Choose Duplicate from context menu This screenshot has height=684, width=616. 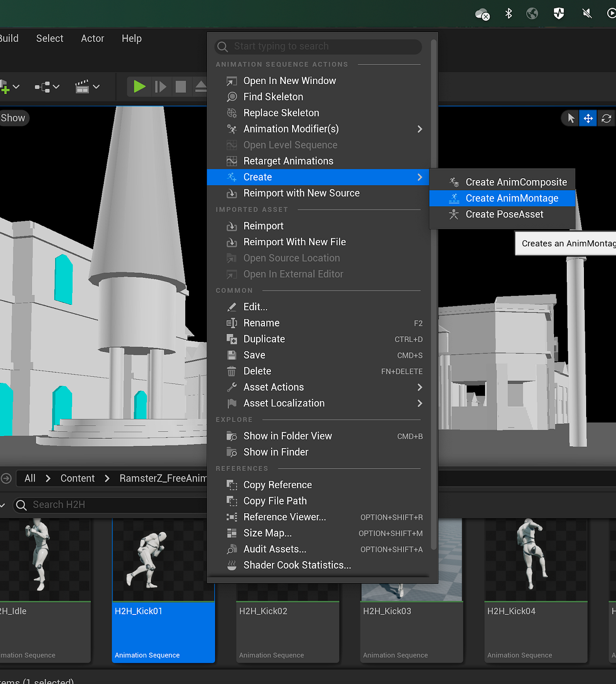pos(318,339)
